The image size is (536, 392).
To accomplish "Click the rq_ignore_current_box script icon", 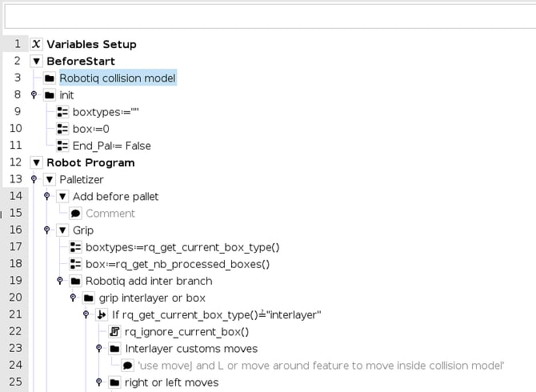I will [x=114, y=332].
